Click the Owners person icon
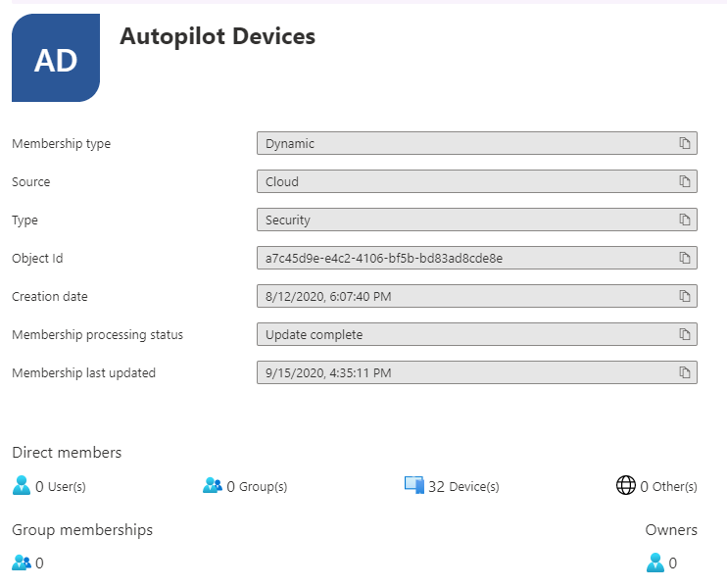 click(x=655, y=563)
